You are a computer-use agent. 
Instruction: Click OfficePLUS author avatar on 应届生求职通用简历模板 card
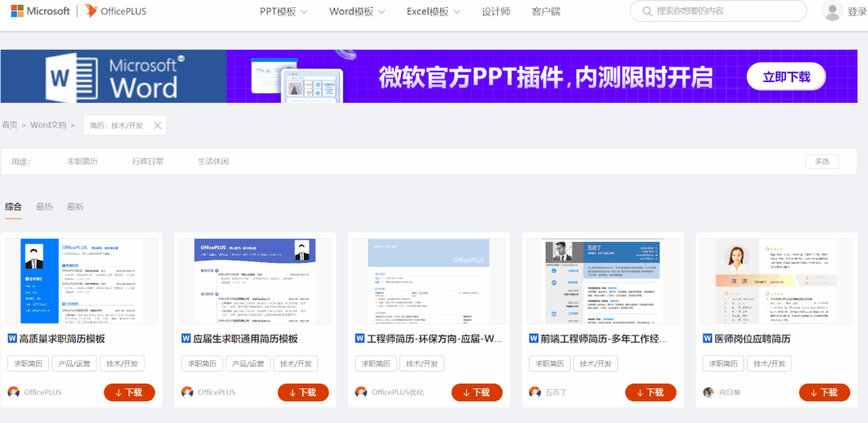[187, 392]
